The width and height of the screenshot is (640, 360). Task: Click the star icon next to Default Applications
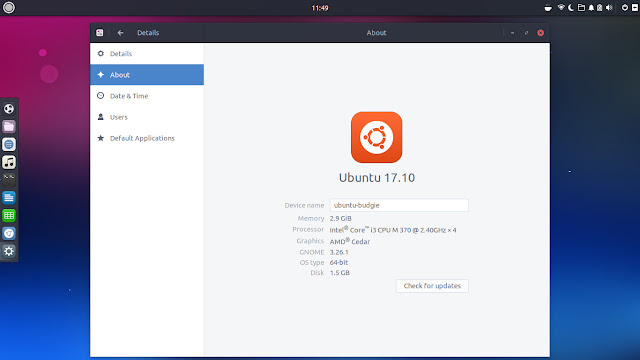(x=100, y=138)
